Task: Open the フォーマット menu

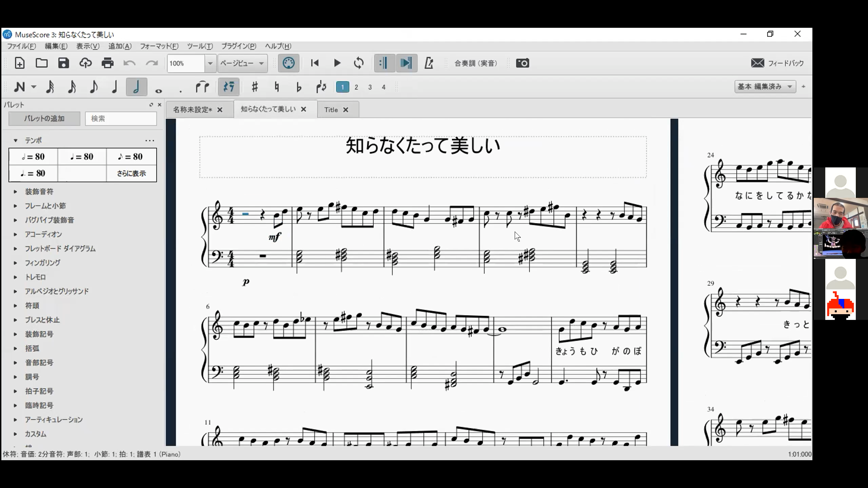Action: [159, 46]
